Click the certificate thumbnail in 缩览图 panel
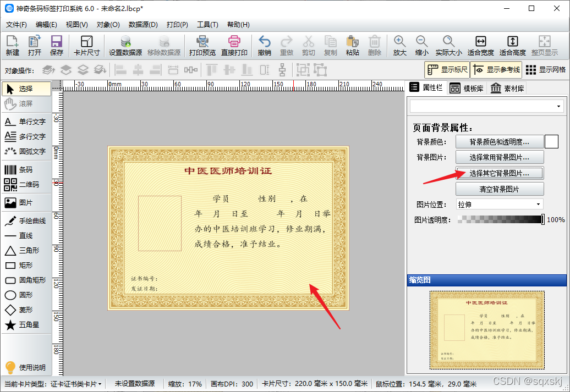The width and height of the screenshot is (570, 392). [x=487, y=330]
